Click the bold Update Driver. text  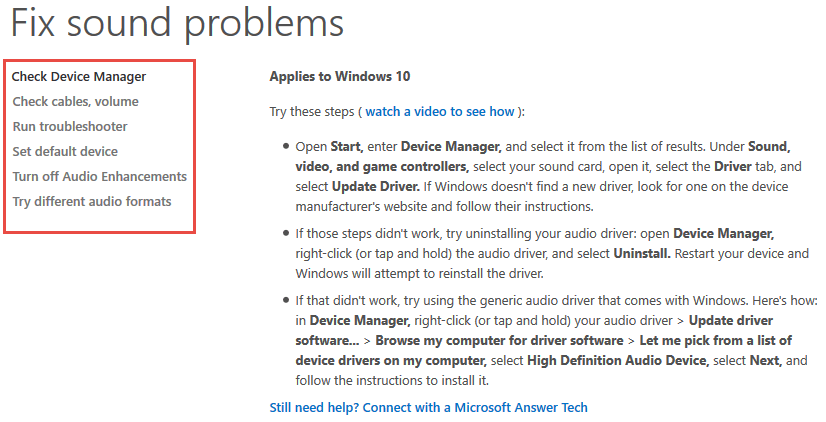[x=376, y=187]
